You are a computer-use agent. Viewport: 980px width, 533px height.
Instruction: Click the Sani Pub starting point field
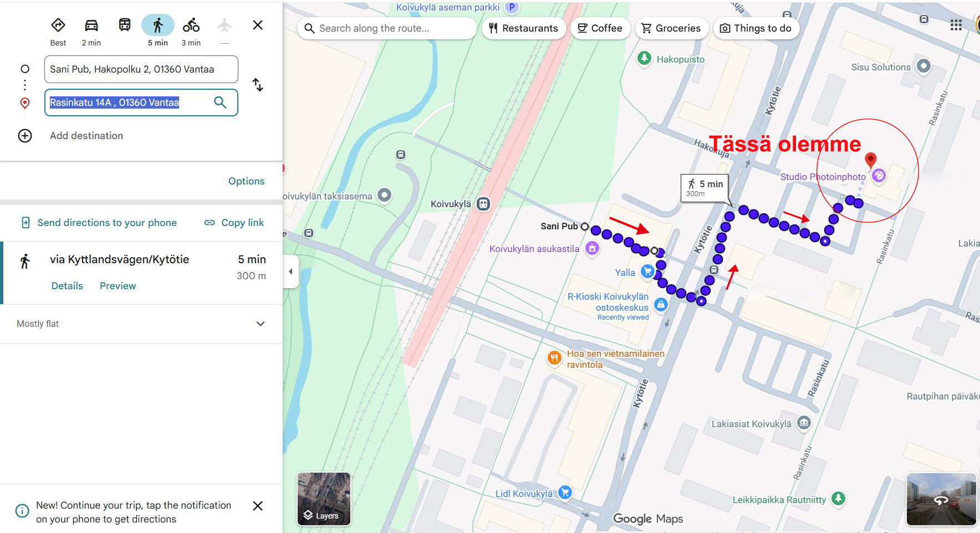(x=141, y=69)
